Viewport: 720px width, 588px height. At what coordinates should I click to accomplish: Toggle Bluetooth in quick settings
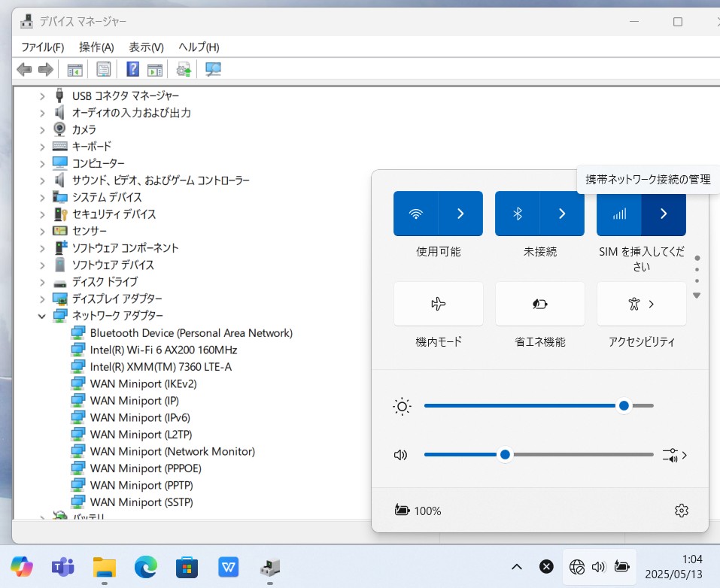click(518, 214)
